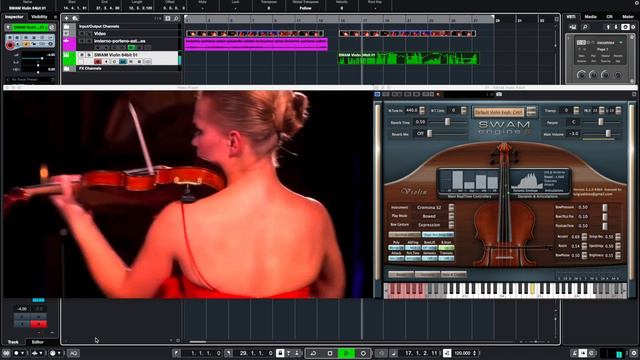
Task: Open the SWAM preset load/save menu button
Action: 531,111
